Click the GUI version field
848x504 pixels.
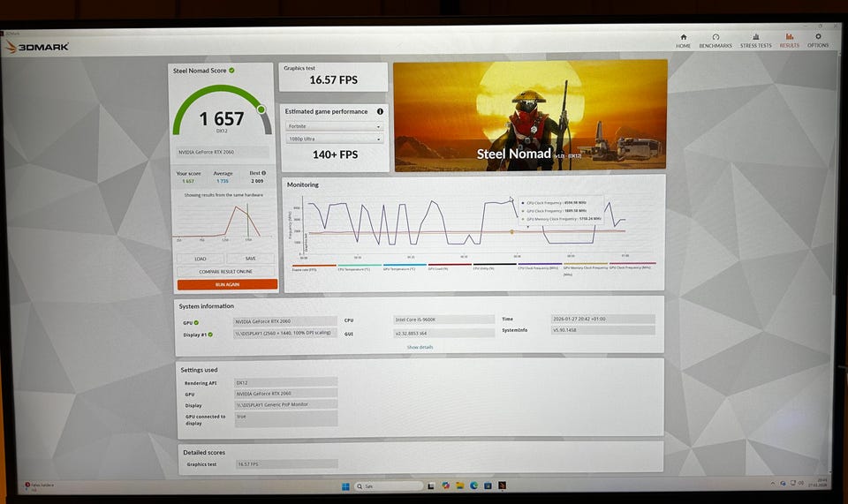[x=443, y=334]
